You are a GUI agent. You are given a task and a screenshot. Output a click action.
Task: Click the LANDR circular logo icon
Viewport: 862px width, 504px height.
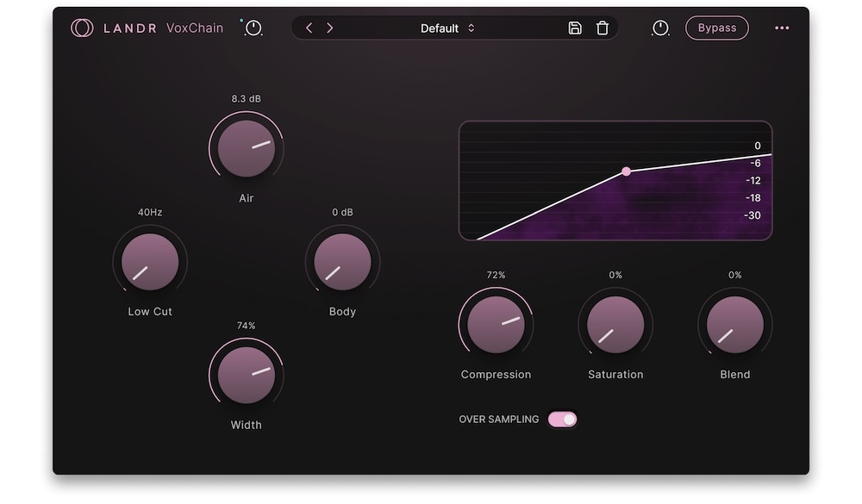coord(82,28)
